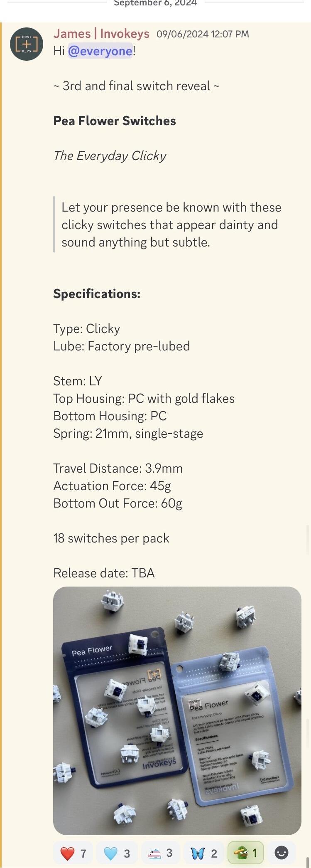Tap the @everyone mention
Image resolution: width=311 pixels, height=868 pixels.
click(x=100, y=51)
